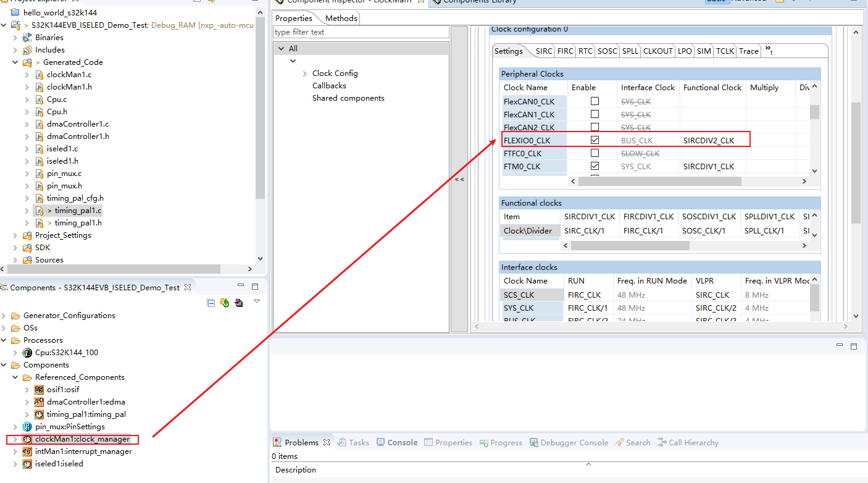Collapse the Processors node
The height and width of the screenshot is (483, 868).
(4, 340)
